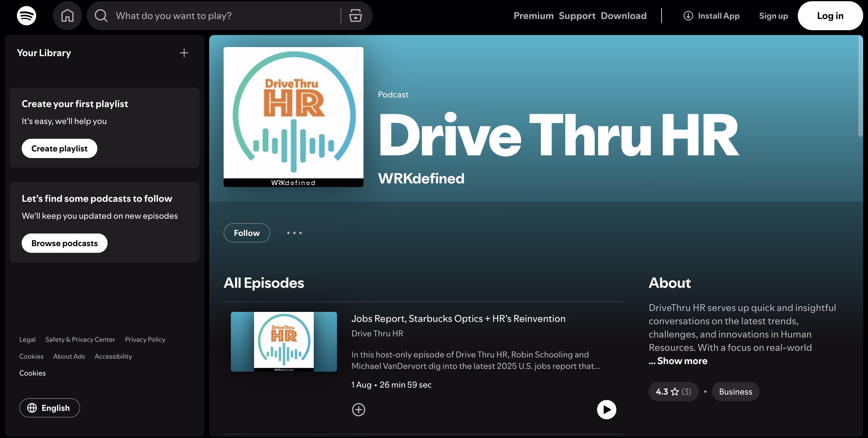Click the Install App download icon
The width and height of the screenshot is (868, 438).
pos(688,15)
